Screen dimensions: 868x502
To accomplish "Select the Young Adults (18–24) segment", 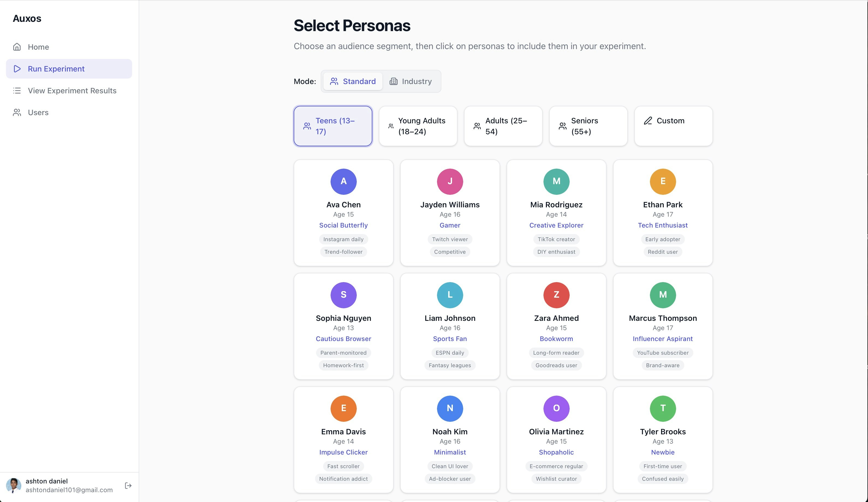I will tap(418, 126).
